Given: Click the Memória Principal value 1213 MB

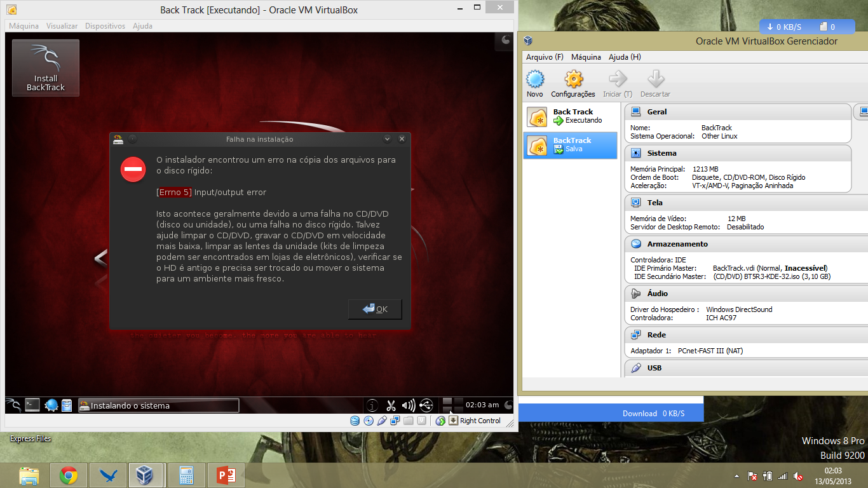Looking at the screenshot, I should click(705, 169).
